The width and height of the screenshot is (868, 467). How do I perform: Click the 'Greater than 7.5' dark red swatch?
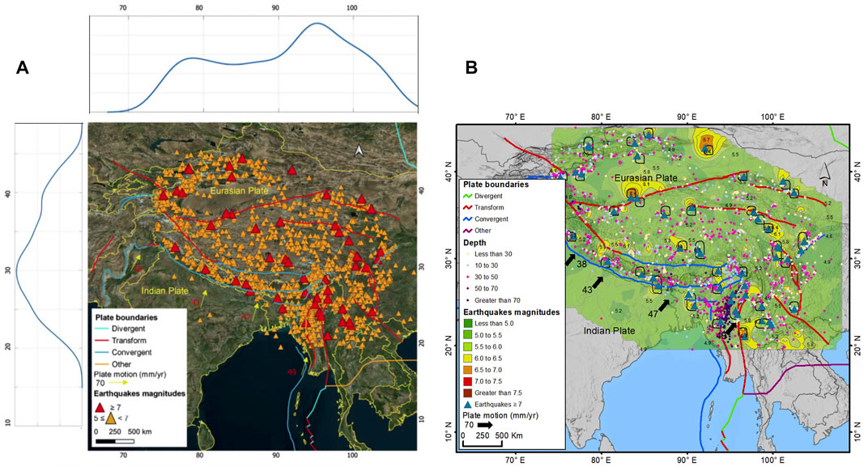pyautogui.click(x=468, y=393)
